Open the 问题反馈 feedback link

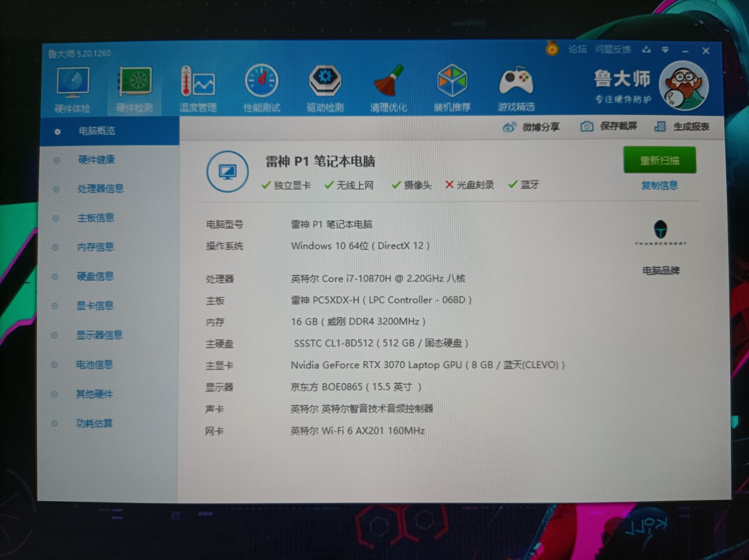(613, 50)
